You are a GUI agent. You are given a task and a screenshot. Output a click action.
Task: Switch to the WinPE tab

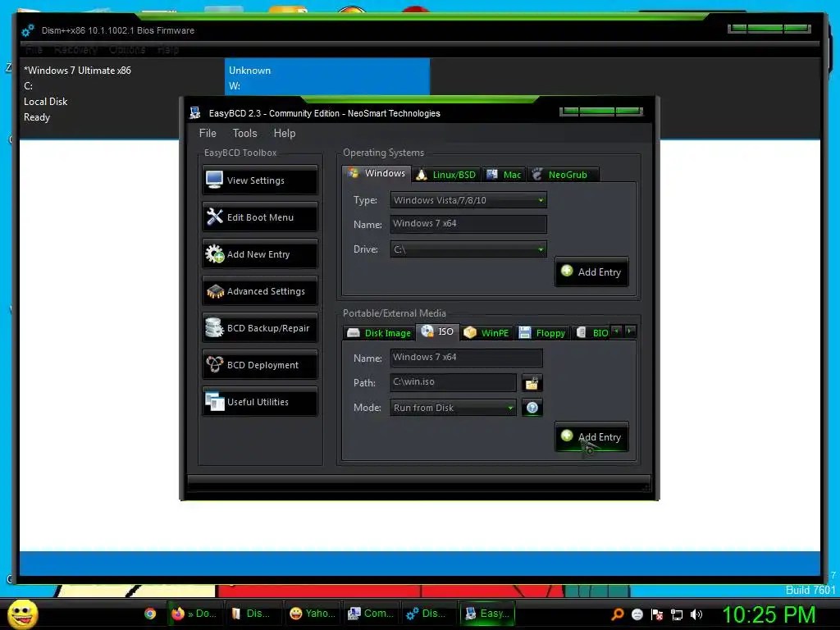[x=486, y=333]
